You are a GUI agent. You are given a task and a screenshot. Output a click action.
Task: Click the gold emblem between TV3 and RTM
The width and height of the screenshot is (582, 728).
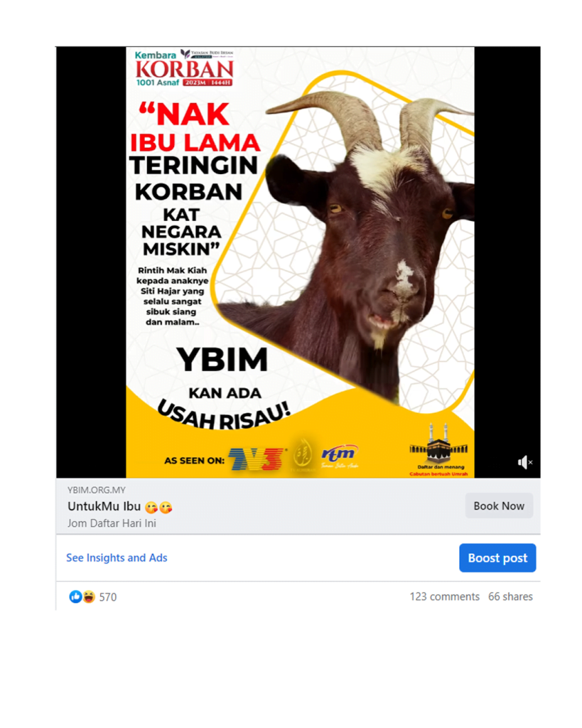[303, 455]
